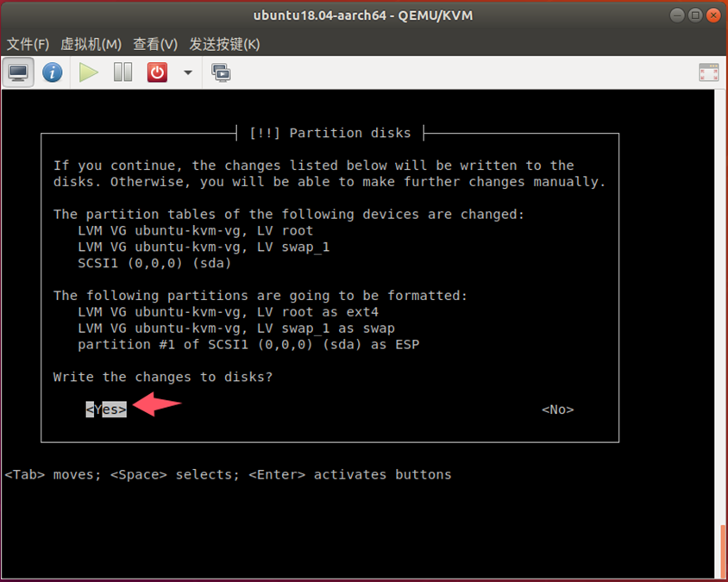Click the window title 'ubuntu18.04-aarch64 - QEMU/KVM'
Image resolution: width=728 pixels, height=582 pixels.
(x=363, y=16)
